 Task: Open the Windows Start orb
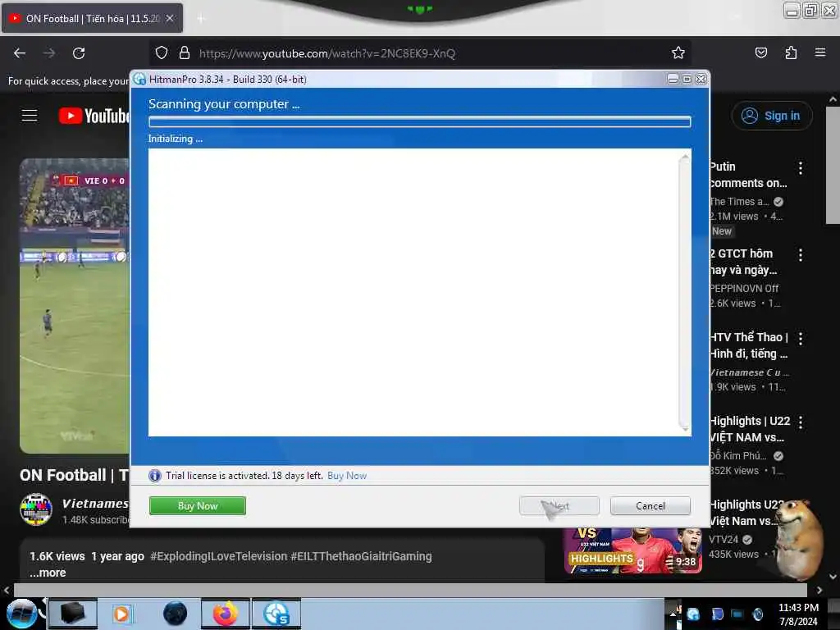click(21, 614)
